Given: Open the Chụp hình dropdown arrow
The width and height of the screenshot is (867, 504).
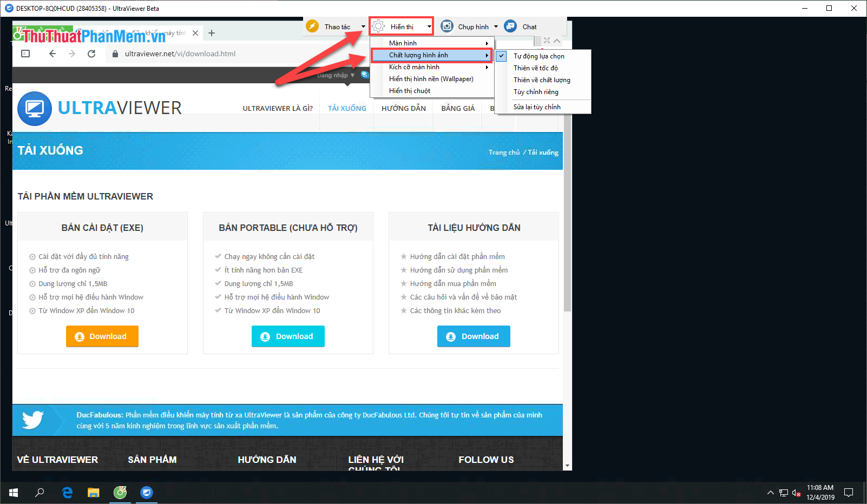Looking at the screenshot, I should coord(496,26).
